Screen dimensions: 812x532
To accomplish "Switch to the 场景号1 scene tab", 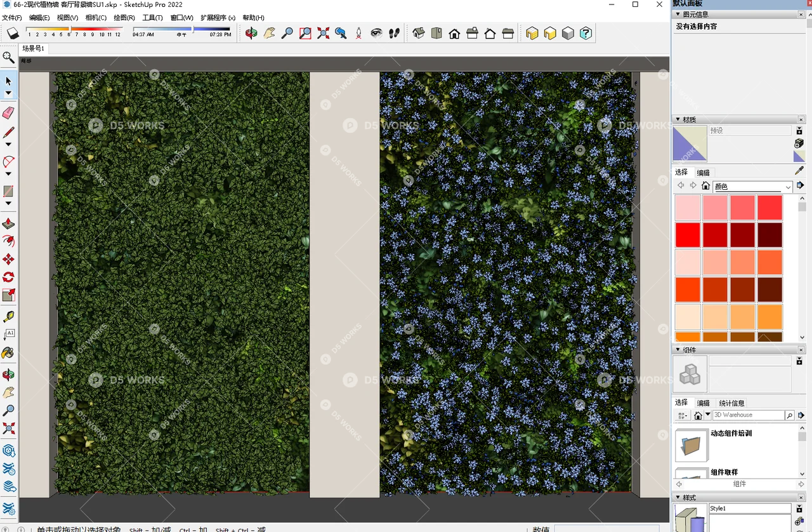I will pos(33,48).
